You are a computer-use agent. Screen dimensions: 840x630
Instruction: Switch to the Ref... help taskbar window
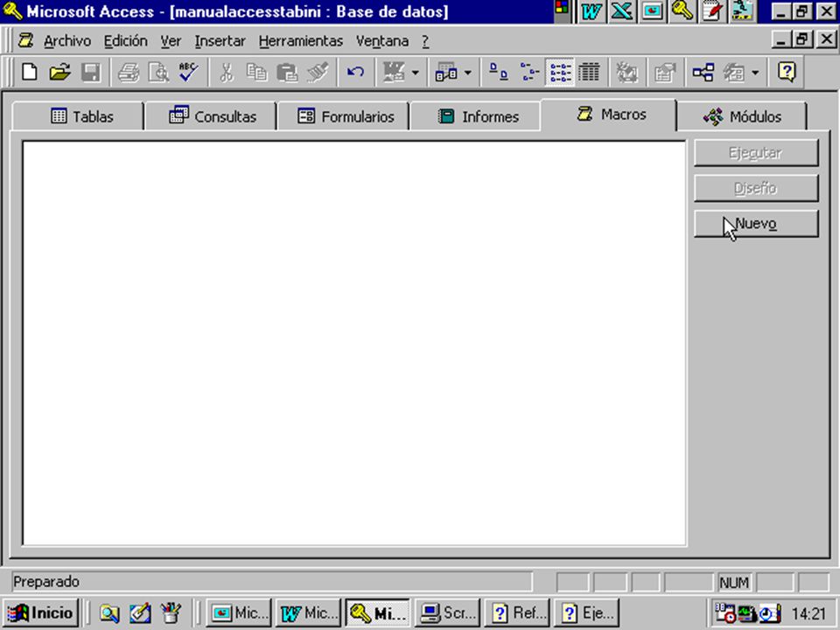click(x=517, y=612)
